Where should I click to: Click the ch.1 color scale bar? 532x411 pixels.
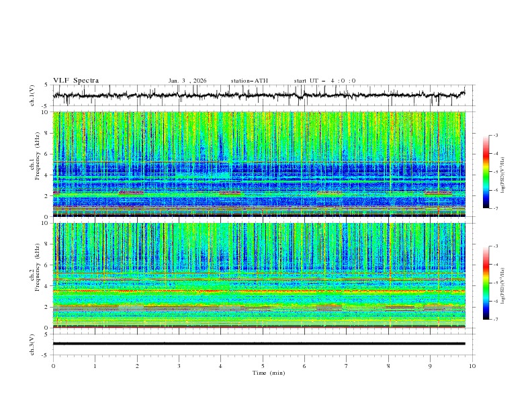(486, 172)
